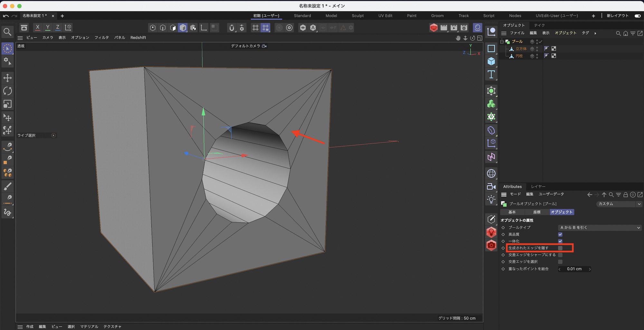The width and height of the screenshot is (644, 330).
Task: Open the ブールタイプ dropdown
Action: [x=600, y=228]
